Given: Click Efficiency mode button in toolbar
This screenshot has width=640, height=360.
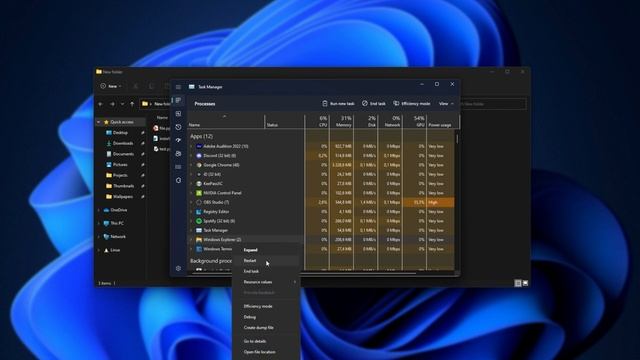Looking at the screenshot, I should pos(411,104).
